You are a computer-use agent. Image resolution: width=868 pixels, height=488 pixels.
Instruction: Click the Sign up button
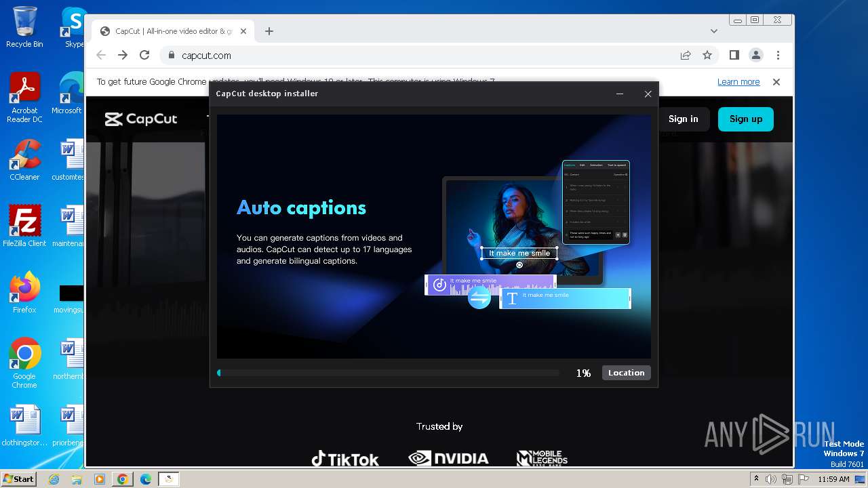pyautogui.click(x=746, y=119)
